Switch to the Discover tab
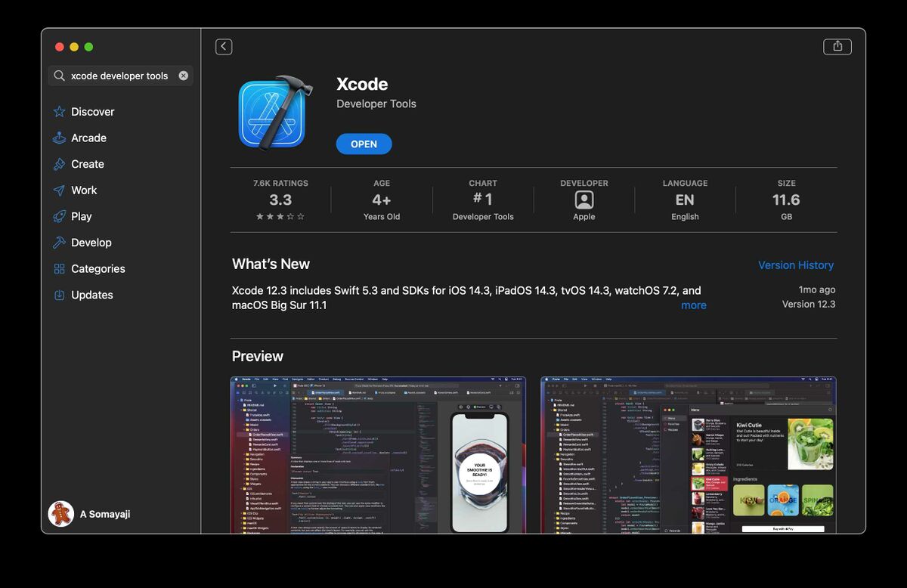This screenshot has height=588, width=907. coord(92,111)
